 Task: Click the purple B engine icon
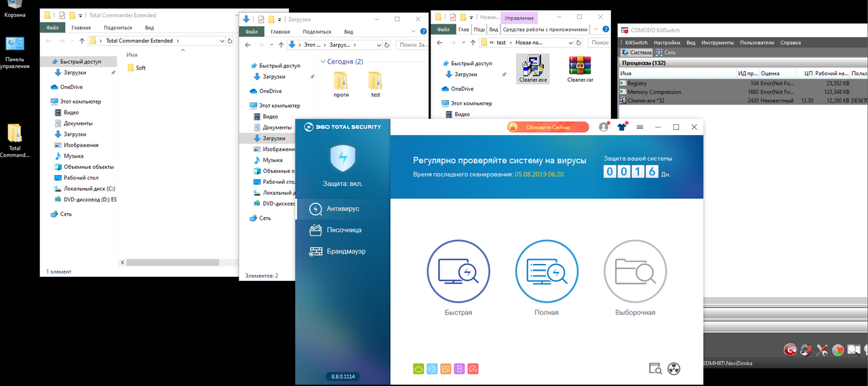coord(459,368)
